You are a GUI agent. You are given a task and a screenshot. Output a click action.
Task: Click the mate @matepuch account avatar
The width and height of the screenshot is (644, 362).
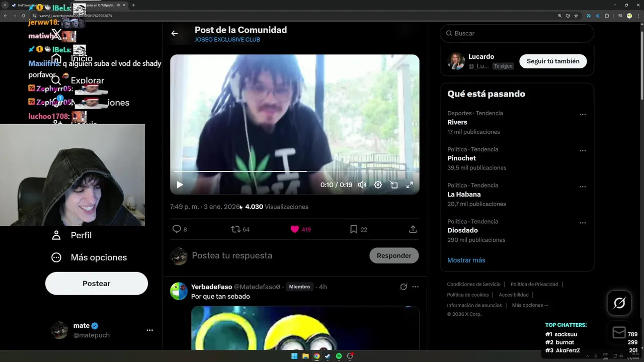coord(59,330)
